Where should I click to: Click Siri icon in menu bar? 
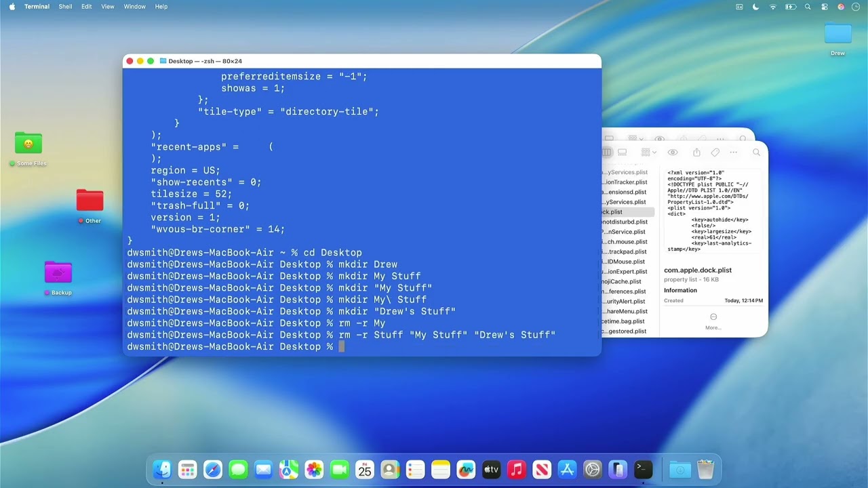click(x=841, y=7)
